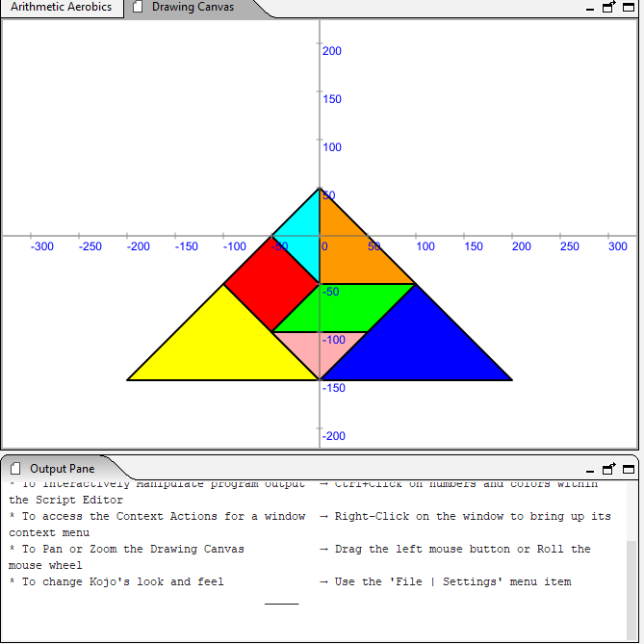Select the Drawing Canvas tab

coord(193,7)
